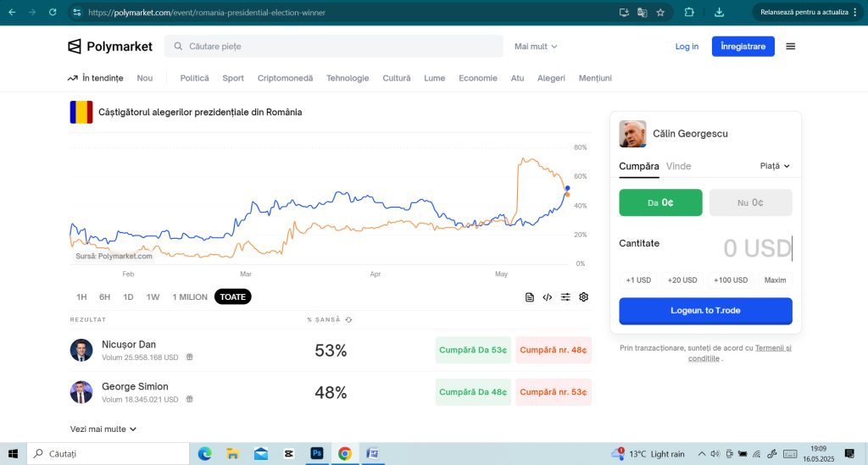The image size is (868, 465).
Task: Click the install app icon in address bar
Action: point(624,12)
